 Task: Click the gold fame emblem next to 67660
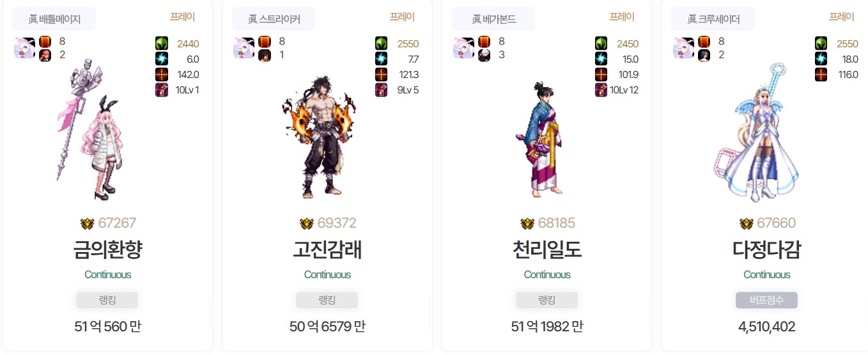click(746, 223)
